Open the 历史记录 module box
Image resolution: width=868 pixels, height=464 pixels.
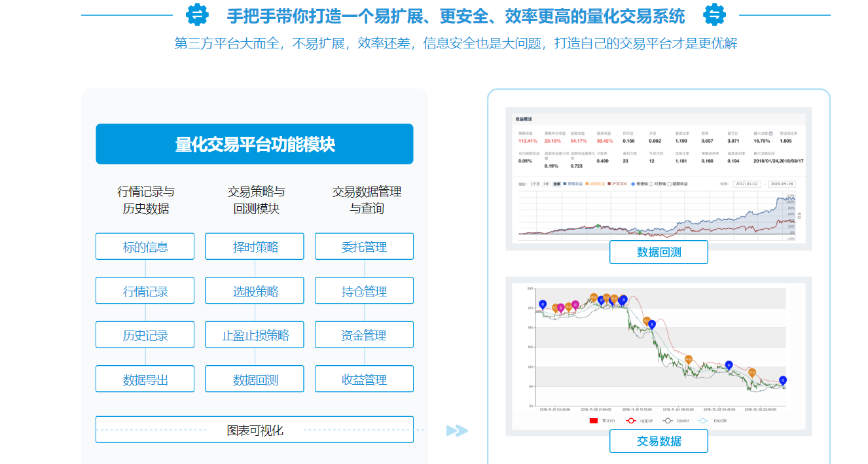click(145, 335)
